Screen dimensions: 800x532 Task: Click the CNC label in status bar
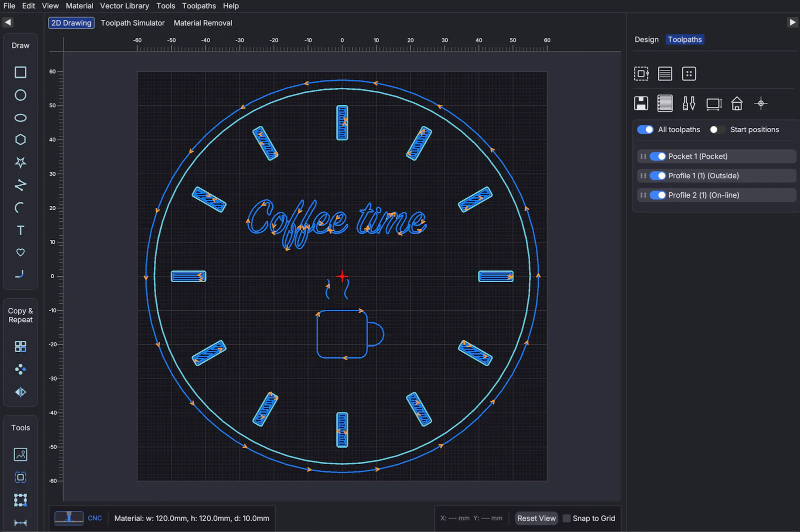pyautogui.click(x=95, y=519)
